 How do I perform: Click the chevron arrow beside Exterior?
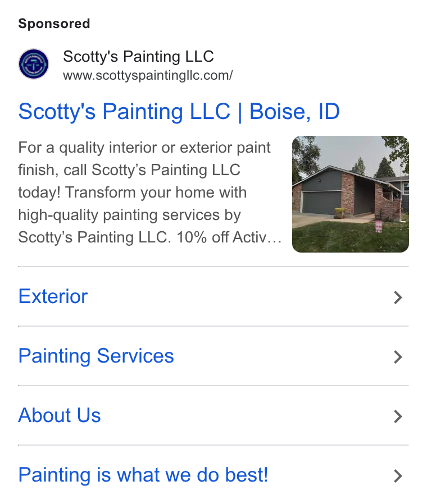pos(398,297)
